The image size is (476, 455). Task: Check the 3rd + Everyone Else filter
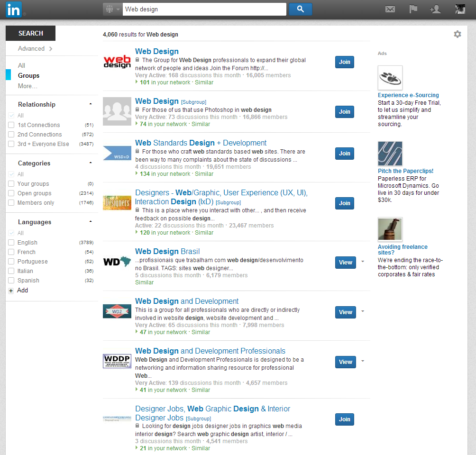click(x=11, y=144)
